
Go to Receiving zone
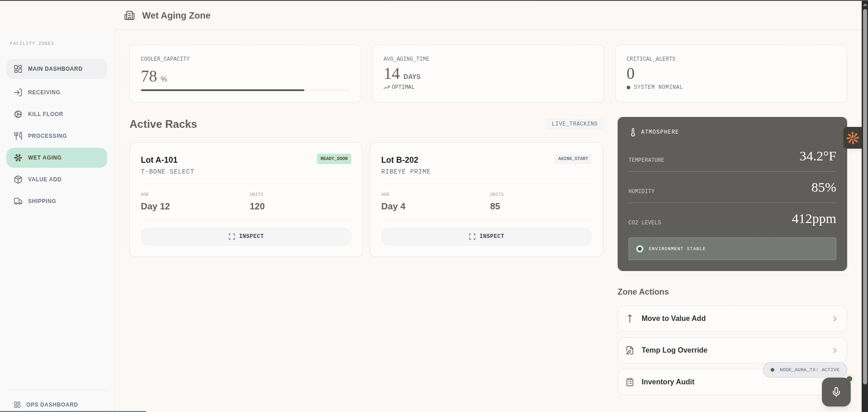[x=57, y=92]
